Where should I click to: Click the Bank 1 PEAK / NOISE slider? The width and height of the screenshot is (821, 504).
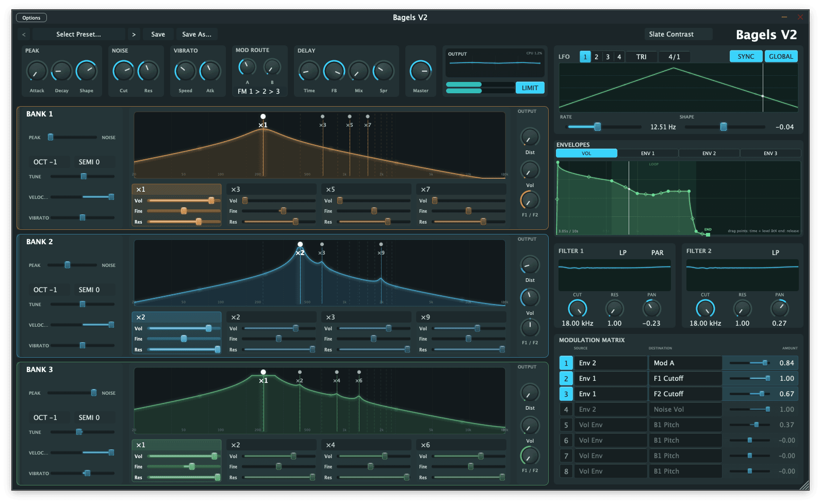point(72,138)
